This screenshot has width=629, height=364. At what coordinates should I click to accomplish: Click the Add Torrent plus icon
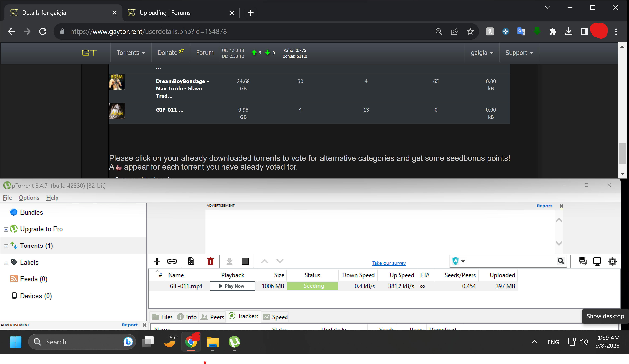click(157, 261)
